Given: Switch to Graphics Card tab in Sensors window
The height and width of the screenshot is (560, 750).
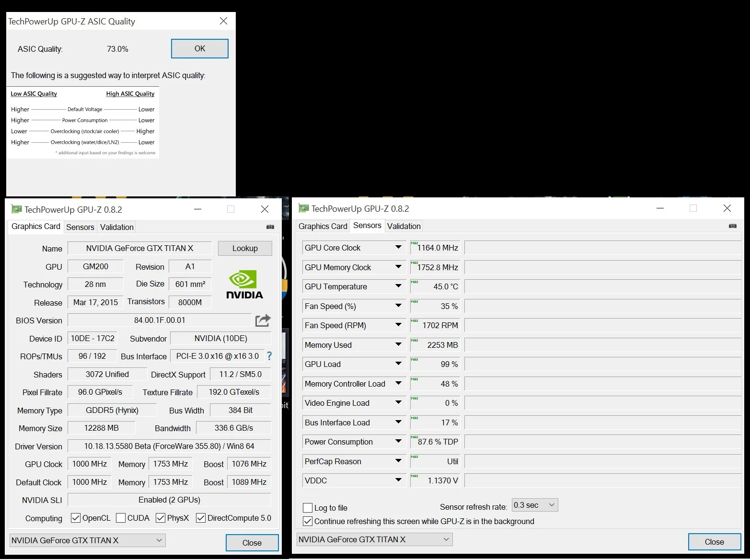Looking at the screenshot, I should [323, 226].
